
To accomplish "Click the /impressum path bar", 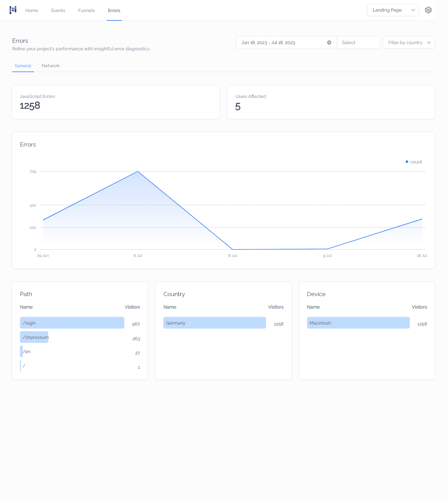I will (x=34, y=337).
